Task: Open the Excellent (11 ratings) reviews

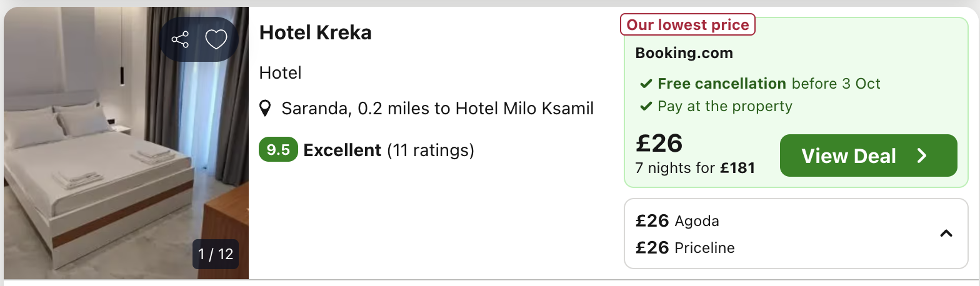Action: pyautogui.click(x=389, y=150)
